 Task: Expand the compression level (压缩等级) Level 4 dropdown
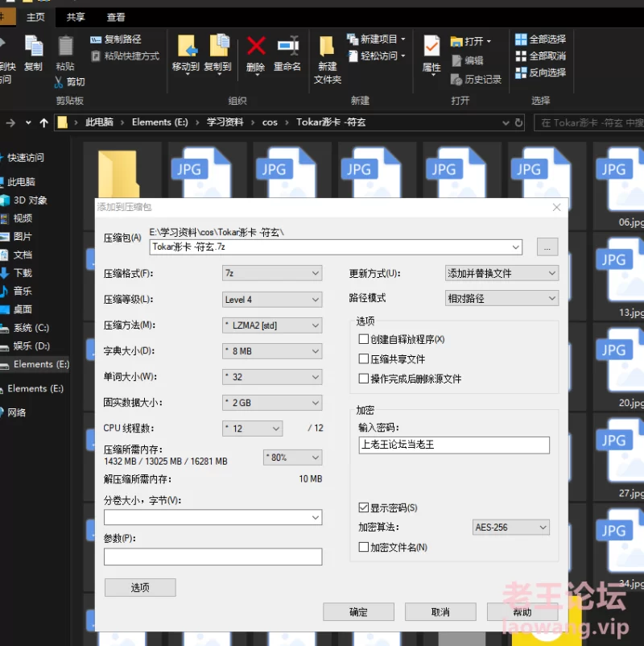(272, 300)
